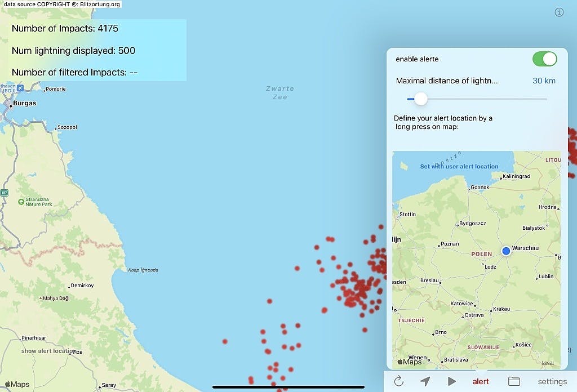The height and width of the screenshot is (392, 577).
Task: Click the Sozopol town label
Action: coord(67,127)
